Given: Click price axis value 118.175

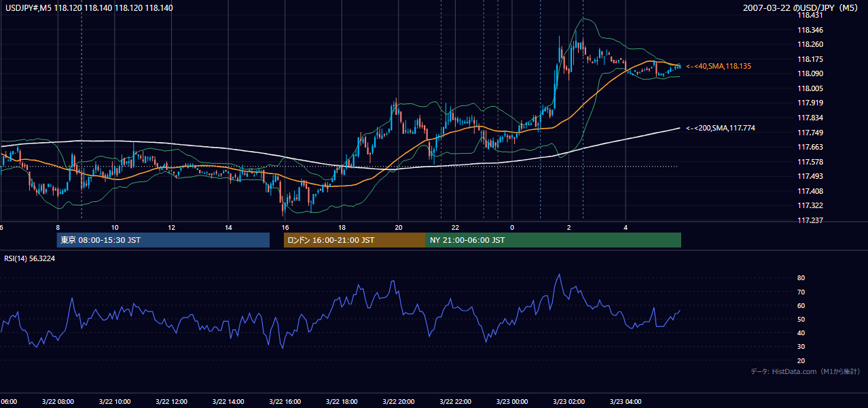Looking at the screenshot, I should coord(811,59).
